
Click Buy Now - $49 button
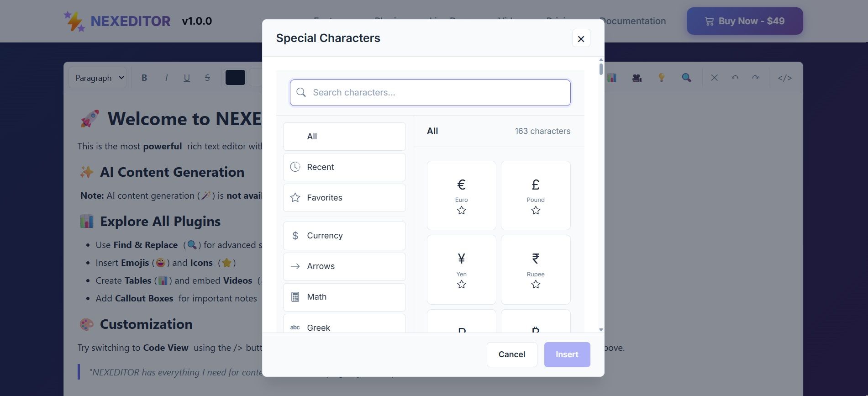(x=745, y=21)
